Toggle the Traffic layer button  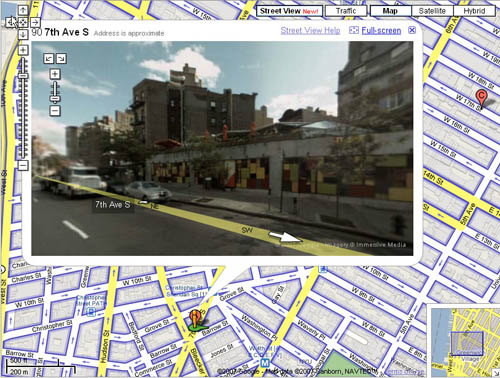click(346, 11)
